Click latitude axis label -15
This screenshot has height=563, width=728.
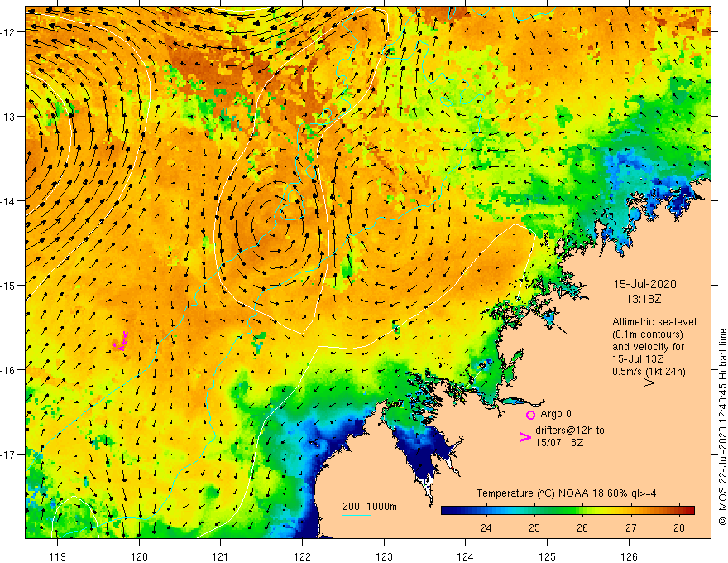click(8, 285)
